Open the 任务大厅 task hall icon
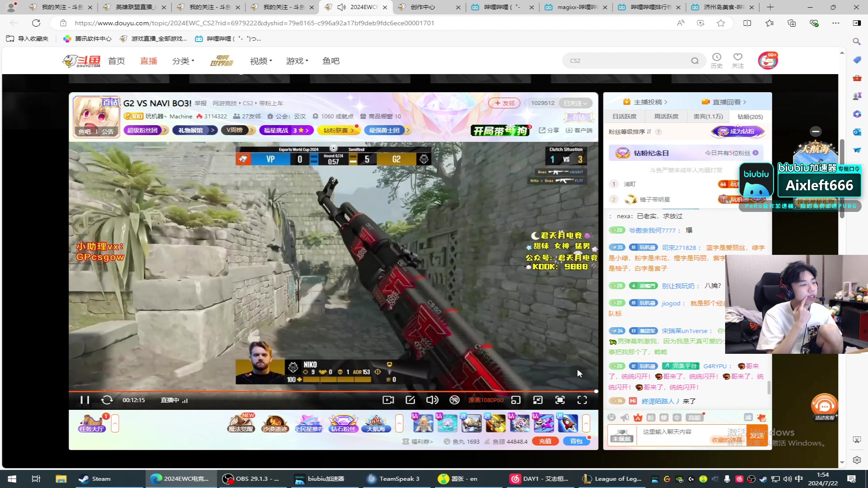The width and height of the screenshot is (868, 488). [92, 423]
